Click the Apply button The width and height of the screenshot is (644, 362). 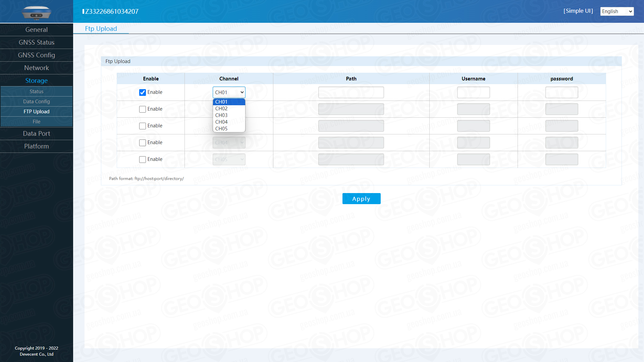[361, 199]
